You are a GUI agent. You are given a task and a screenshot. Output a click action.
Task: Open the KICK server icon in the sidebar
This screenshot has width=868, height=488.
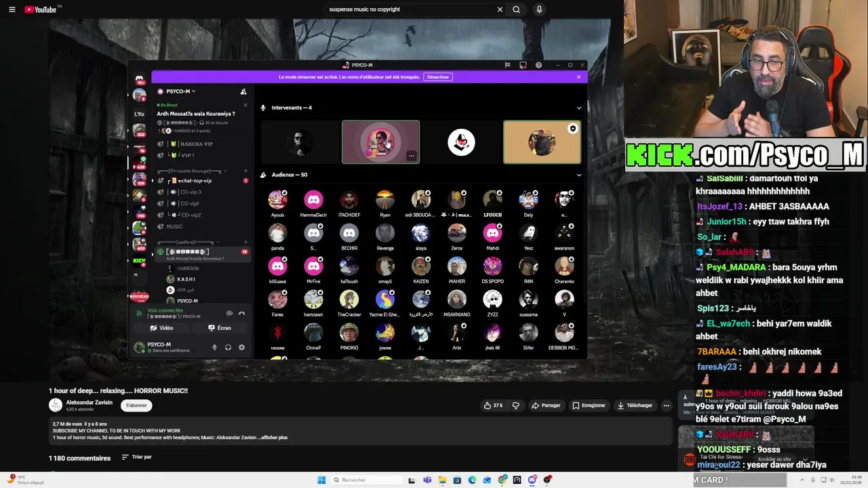139,261
